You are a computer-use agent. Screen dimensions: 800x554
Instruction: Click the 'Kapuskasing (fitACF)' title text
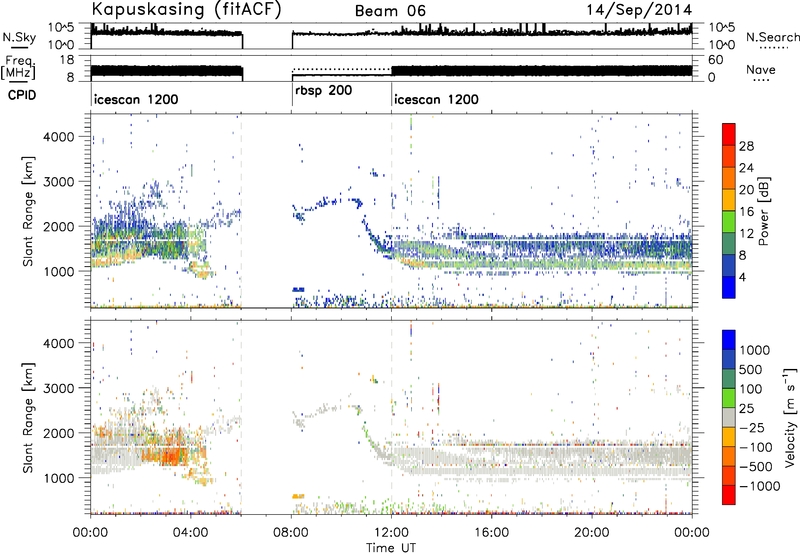pyautogui.click(x=186, y=9)
